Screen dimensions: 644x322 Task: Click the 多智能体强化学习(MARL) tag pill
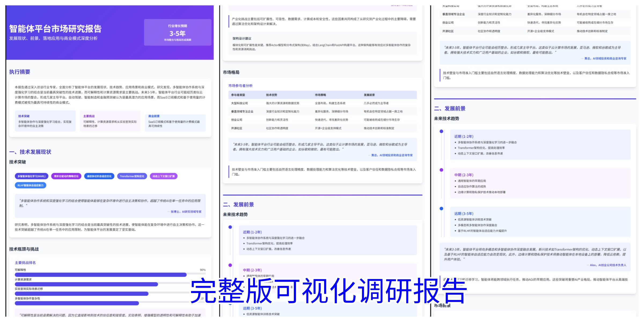(31, 176)
